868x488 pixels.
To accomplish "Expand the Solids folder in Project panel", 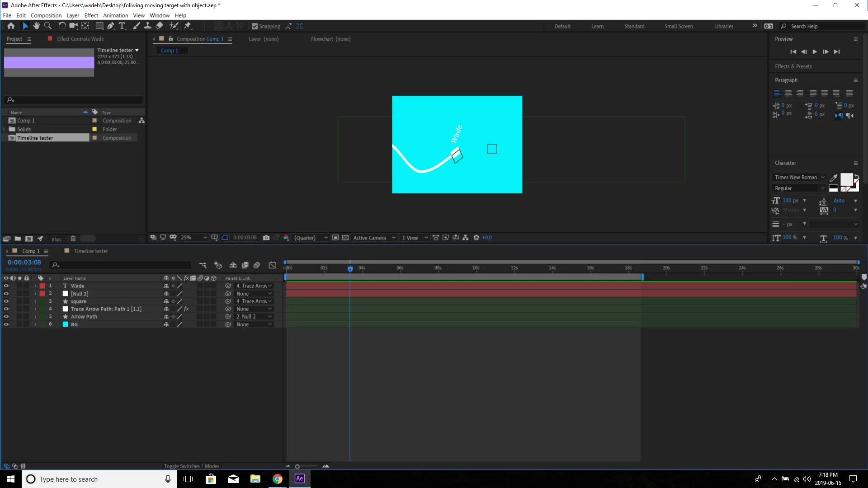I will pyautogui.click(x=4, y=129).
